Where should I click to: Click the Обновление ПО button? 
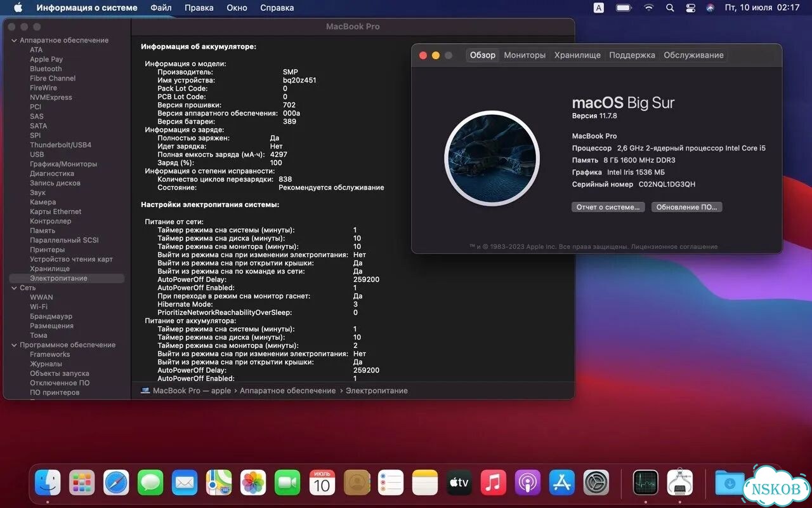[686, 207]
